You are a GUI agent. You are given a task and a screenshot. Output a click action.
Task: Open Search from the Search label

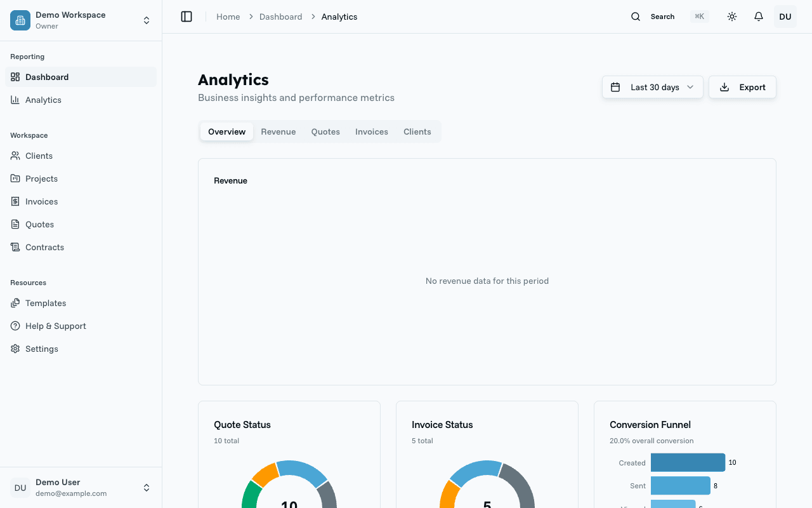point(662,17)
